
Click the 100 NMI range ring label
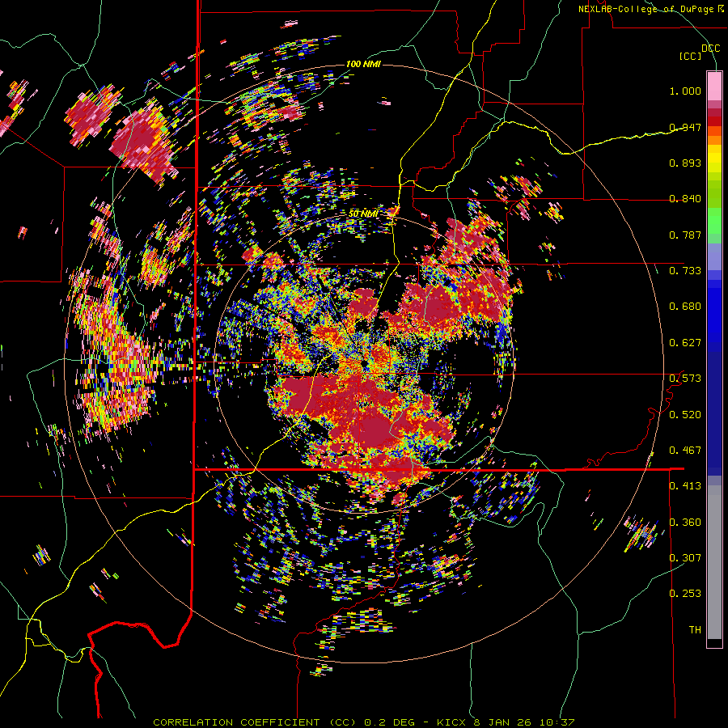pos(363,64)
